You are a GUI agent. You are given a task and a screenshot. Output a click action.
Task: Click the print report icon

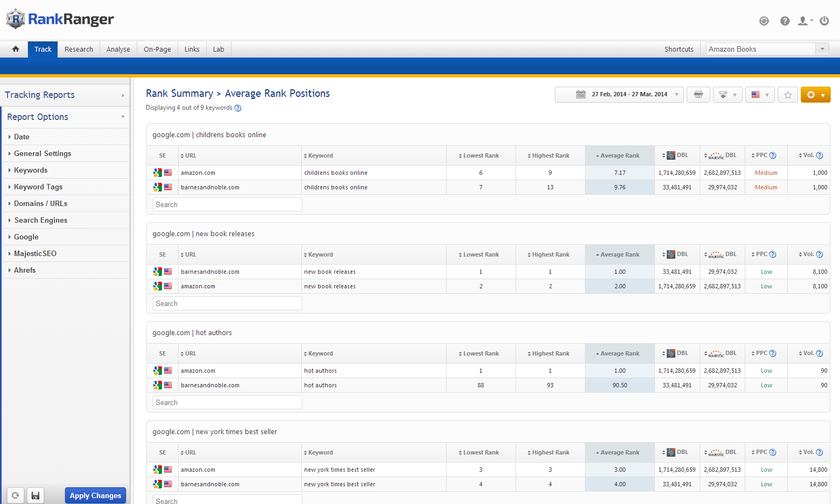tap(698, 95)
